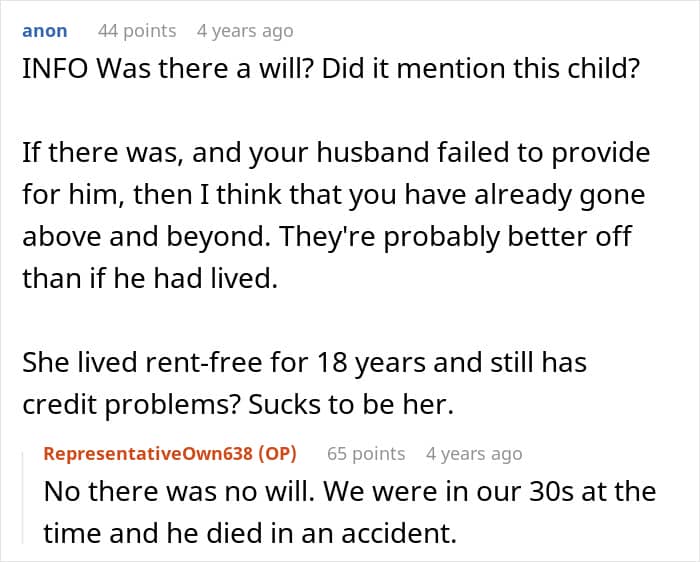Screen dimensions: 700x562
Task: Click the text 'time and he died in an accident.'
Action: coord(250,533)
